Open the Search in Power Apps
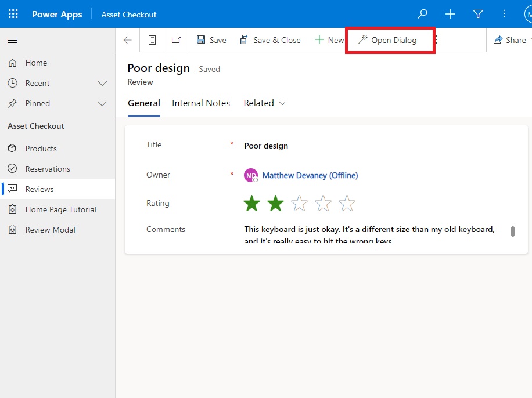This screenshot has width=532, height=398. (422, 14)
